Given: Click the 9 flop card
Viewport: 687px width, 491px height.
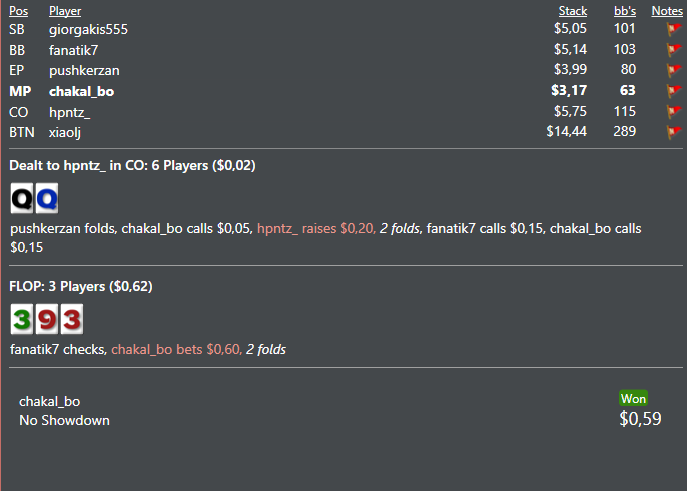Looking at the screenshot, I should 46,320.
